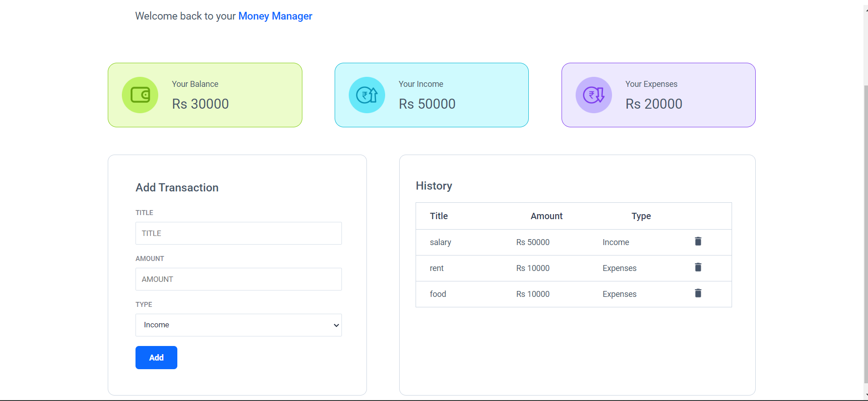
Task: Click the balance value Rs 30000
Action: pos(201,104)
